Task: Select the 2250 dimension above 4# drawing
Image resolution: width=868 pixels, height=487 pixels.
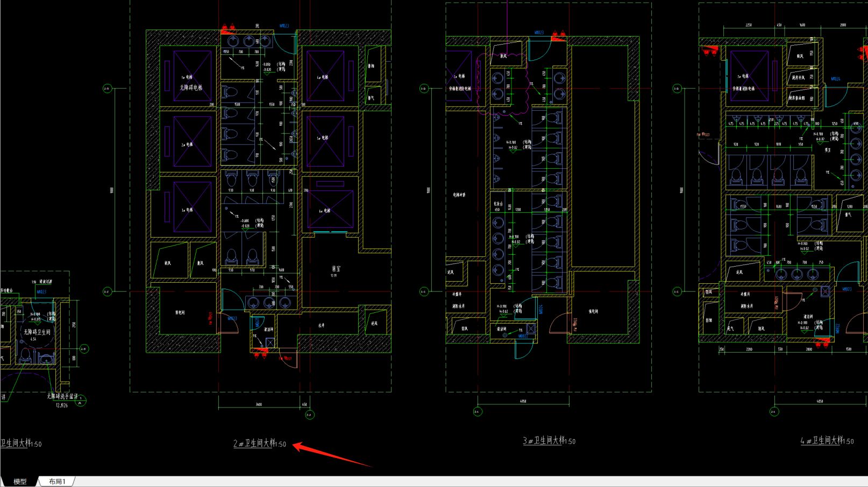Action: [748, 25]
